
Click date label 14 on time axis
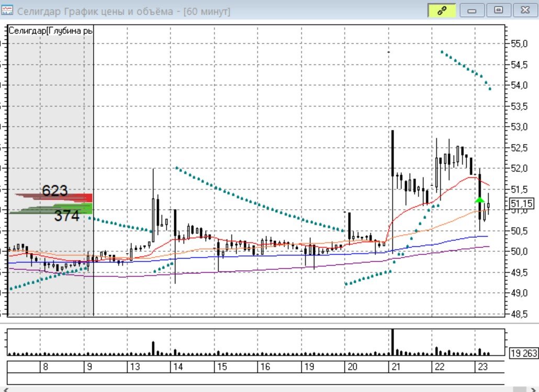[178, 366]
